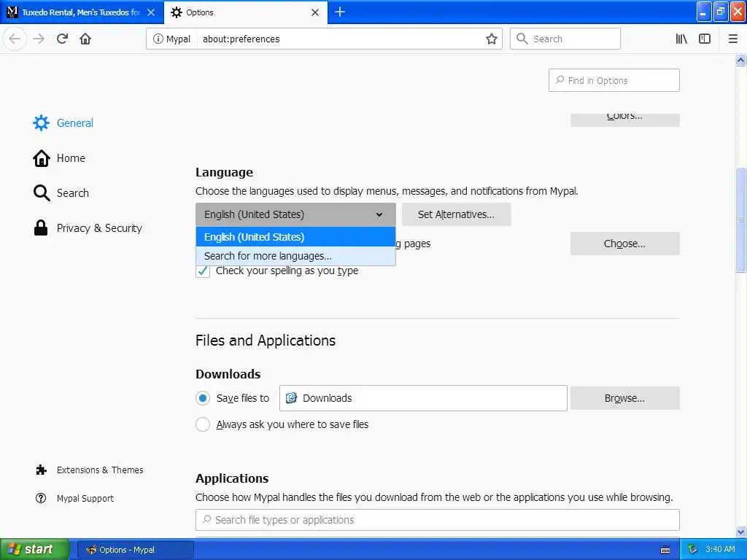Open Extensions & Themes puzzle icon
Viewport: 747px width, 560px height.
tap(42, 470)
